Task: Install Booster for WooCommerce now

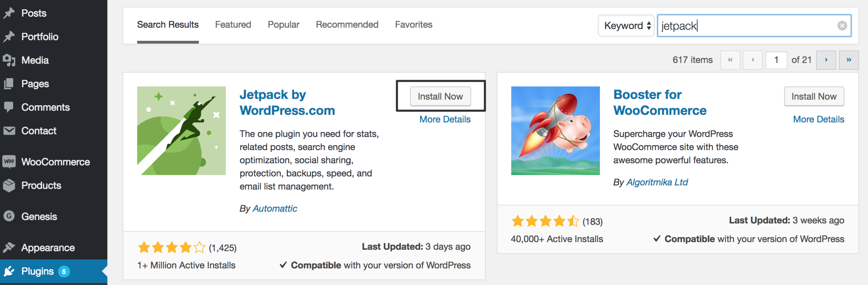Action: 814,96
